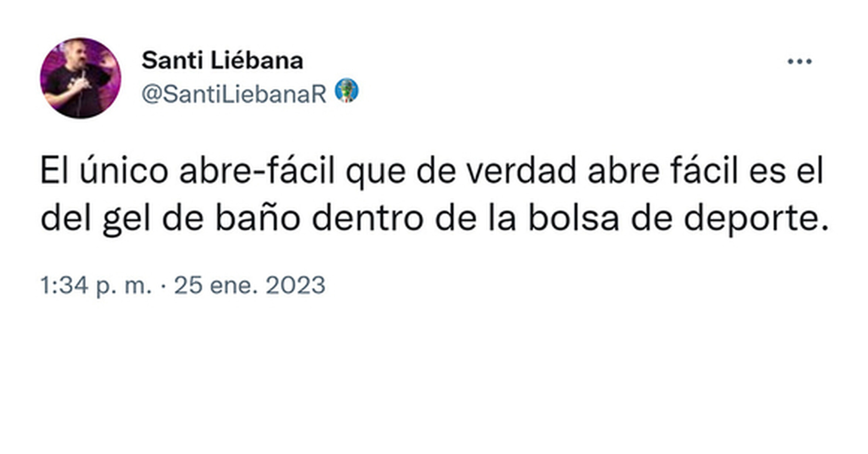
Task: Click the word "abre-fácil" in the tweet
Action: click(257, 171)
